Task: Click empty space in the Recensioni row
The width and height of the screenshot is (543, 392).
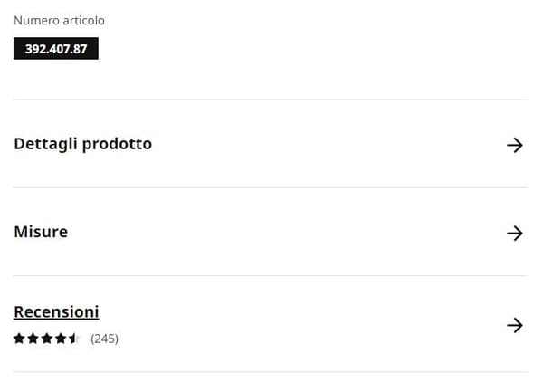Action: (x=299, y=325)
